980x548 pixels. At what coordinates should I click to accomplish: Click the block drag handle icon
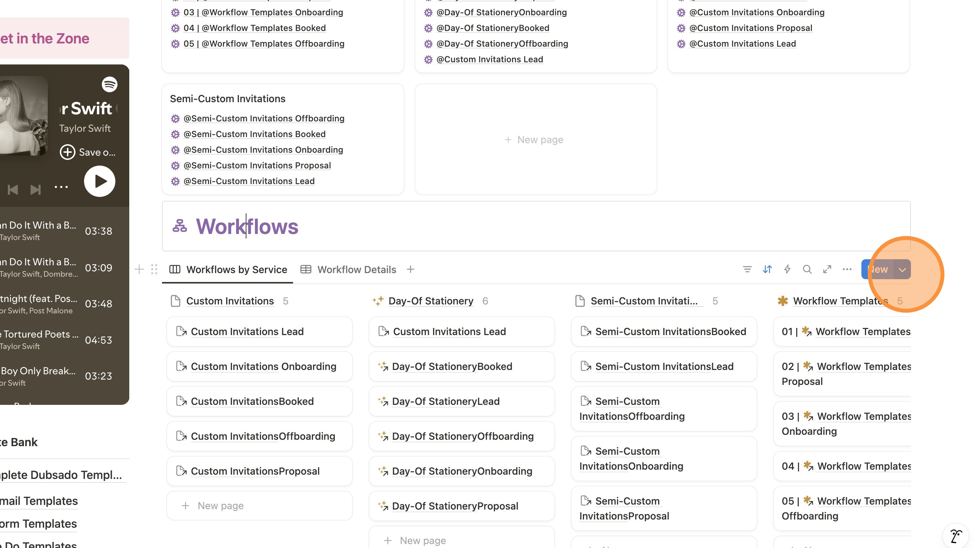(154, 269)
